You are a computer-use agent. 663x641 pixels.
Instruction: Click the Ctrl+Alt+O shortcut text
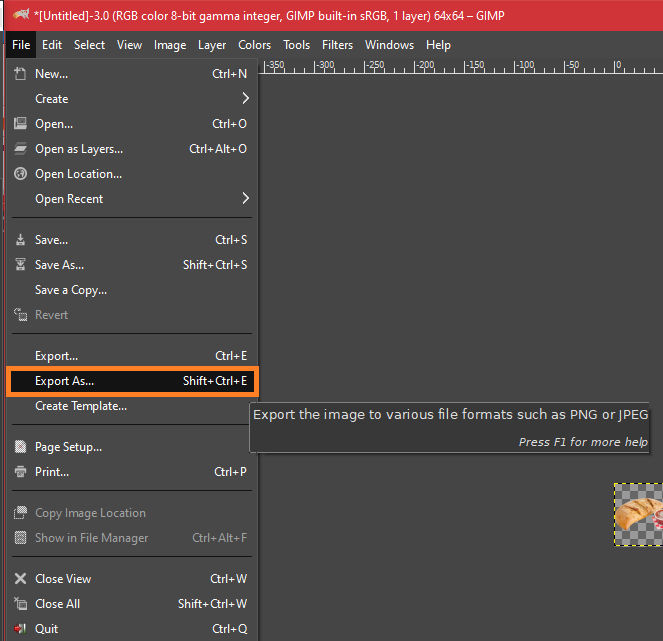click(218, 149)
